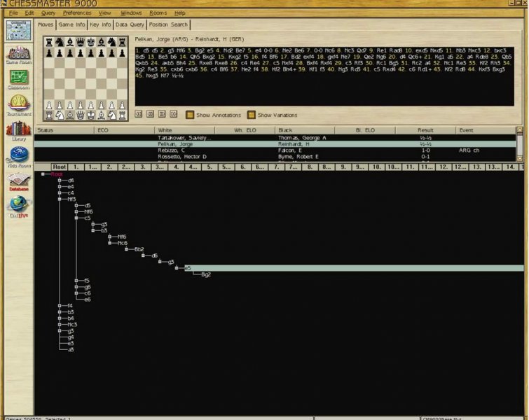Image resolution: width=529 pixels, height=420 pixels.
Task: Sort game list by Status column
Action: (x=64, y=130)
